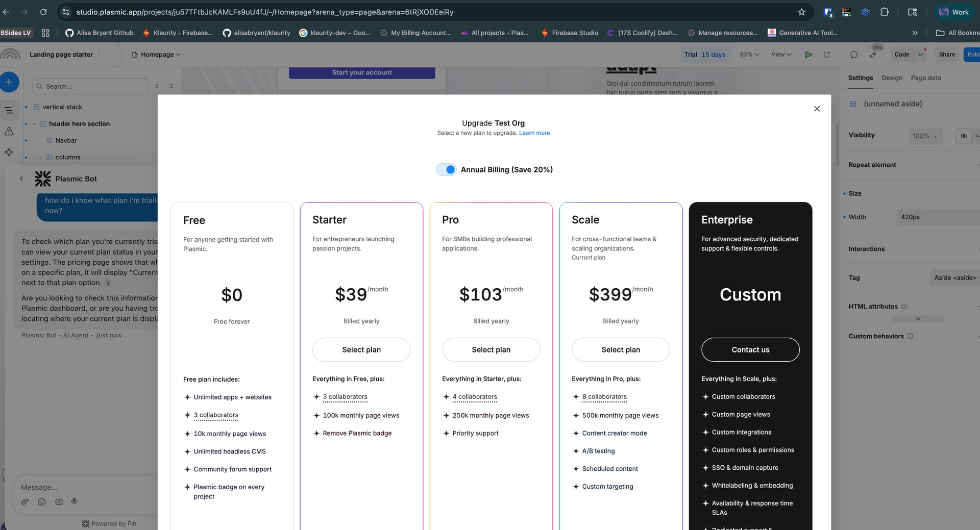
Task: Open the emoji picker in chat
Action: click(42, 502)
